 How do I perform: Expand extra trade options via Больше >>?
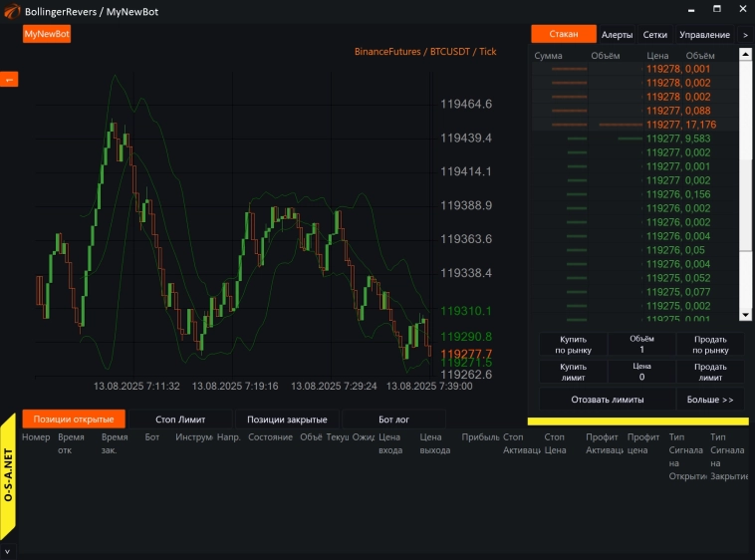coord(710,400)
